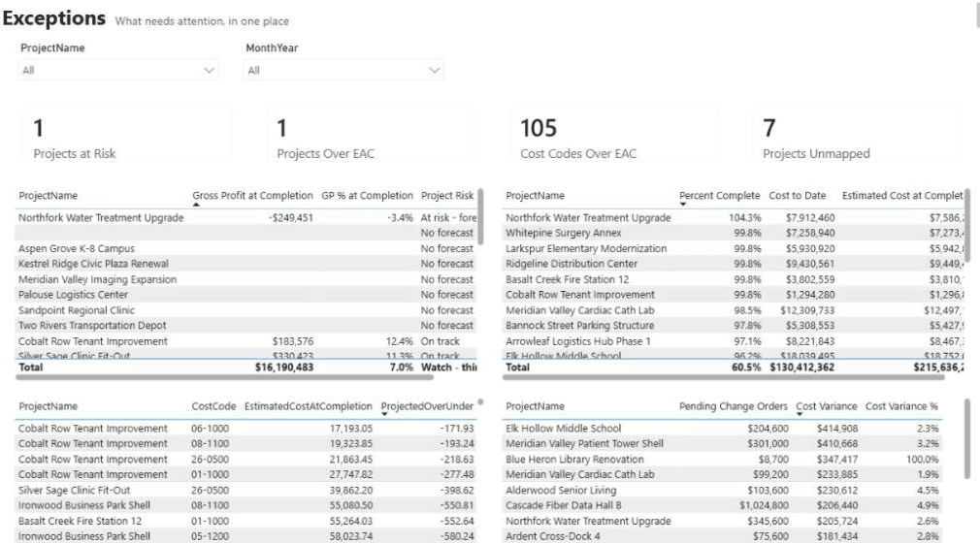Select Elk Hollow Middle School variance row
Viewport: 980px width, 543px height.
click(x=722, y=428)
